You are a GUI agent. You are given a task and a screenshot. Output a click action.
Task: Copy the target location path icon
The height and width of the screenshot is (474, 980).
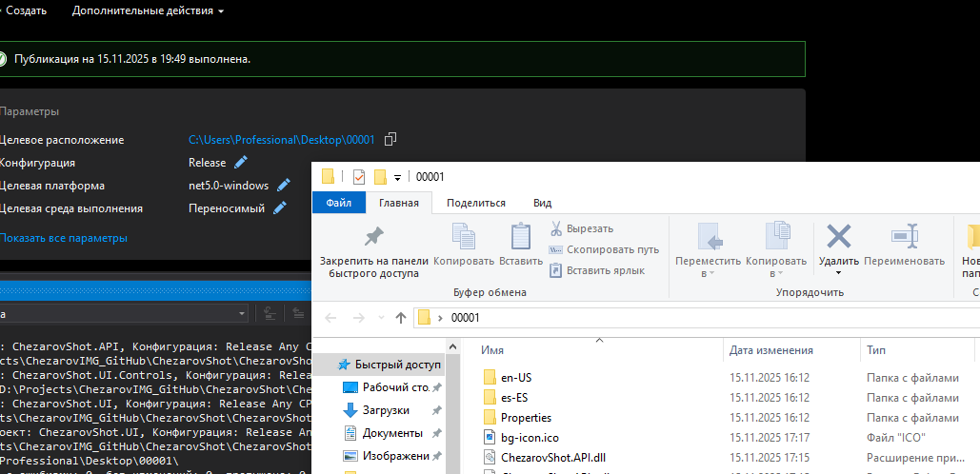pos(390,140)
